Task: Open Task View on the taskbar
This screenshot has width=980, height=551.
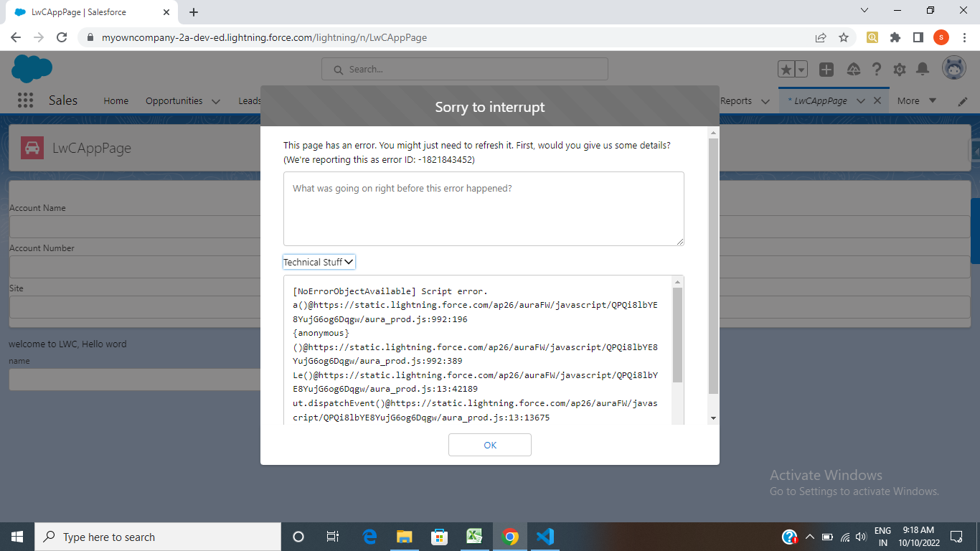Action: pos(332,537)
